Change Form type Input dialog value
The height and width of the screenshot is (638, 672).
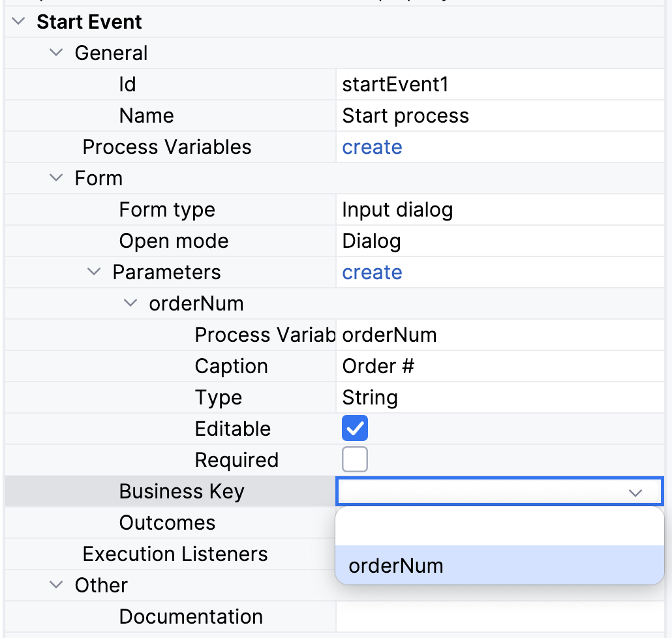tap(499, 210)
